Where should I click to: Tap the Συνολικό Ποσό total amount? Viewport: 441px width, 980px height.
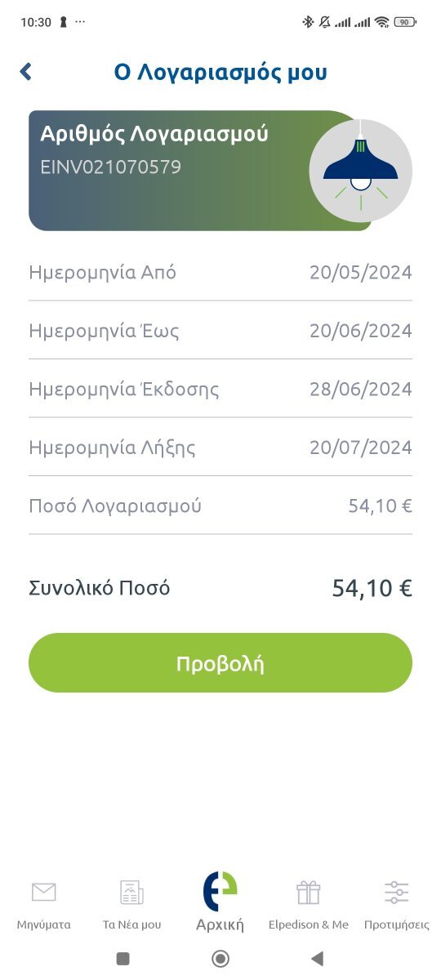(372, 588)
